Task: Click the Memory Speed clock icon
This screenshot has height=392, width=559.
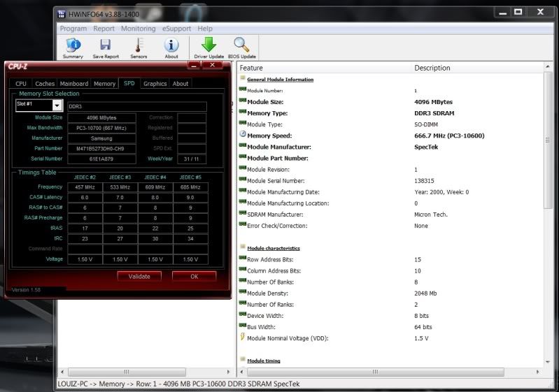Action: coord(243,136)
